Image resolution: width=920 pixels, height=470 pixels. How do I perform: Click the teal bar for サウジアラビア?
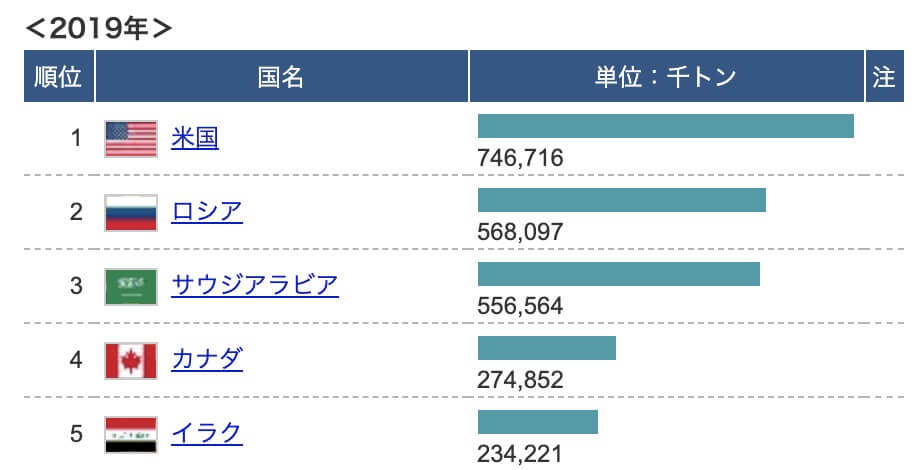[x=619, y=274]
